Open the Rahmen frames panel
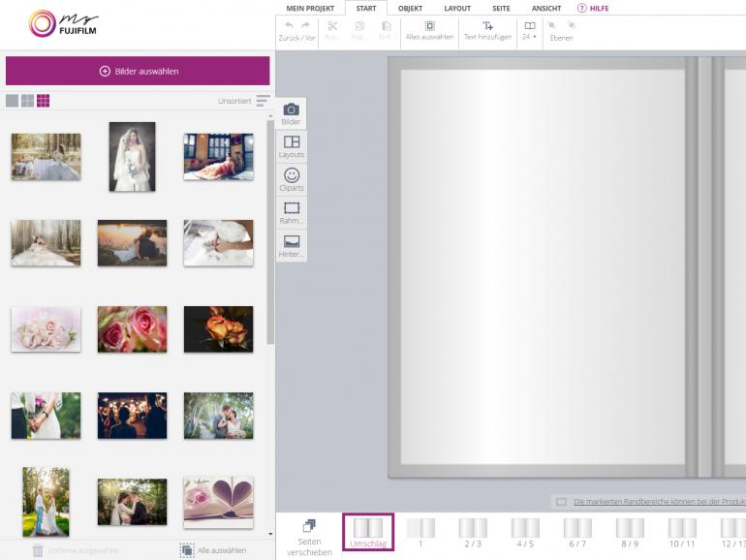 (x=291, y=212)
